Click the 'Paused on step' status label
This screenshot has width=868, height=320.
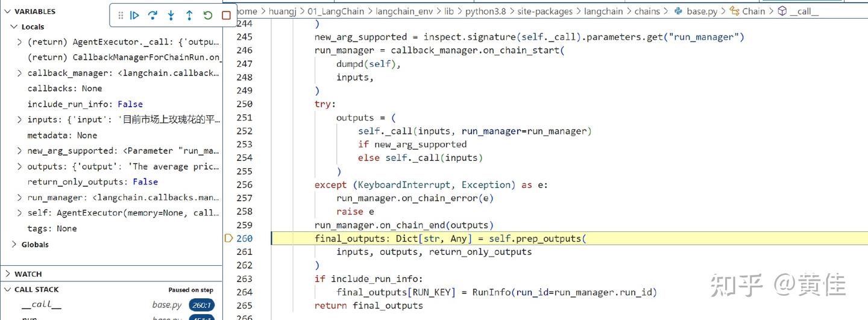pyautogui.click(x=191, y=290)
